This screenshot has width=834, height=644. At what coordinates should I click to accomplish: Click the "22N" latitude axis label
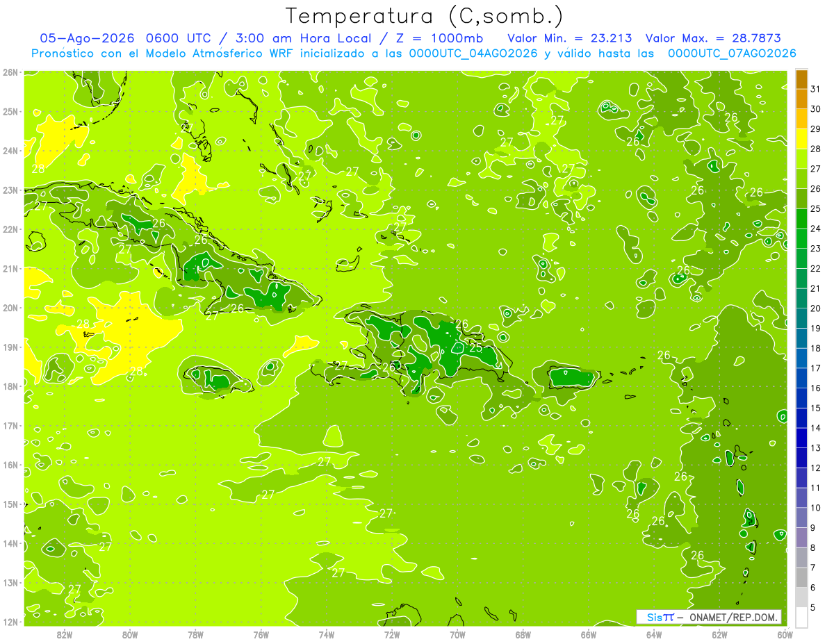[x=10, y=229]
